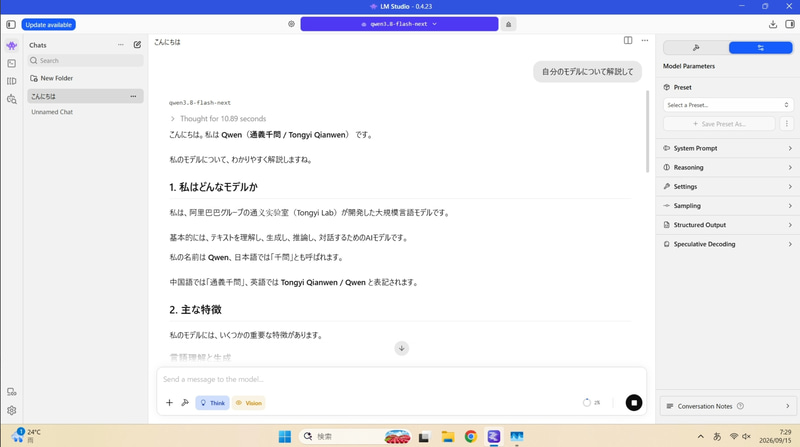Click the model settings gear beside selector
800x447 pixels.
coord(291,24)
